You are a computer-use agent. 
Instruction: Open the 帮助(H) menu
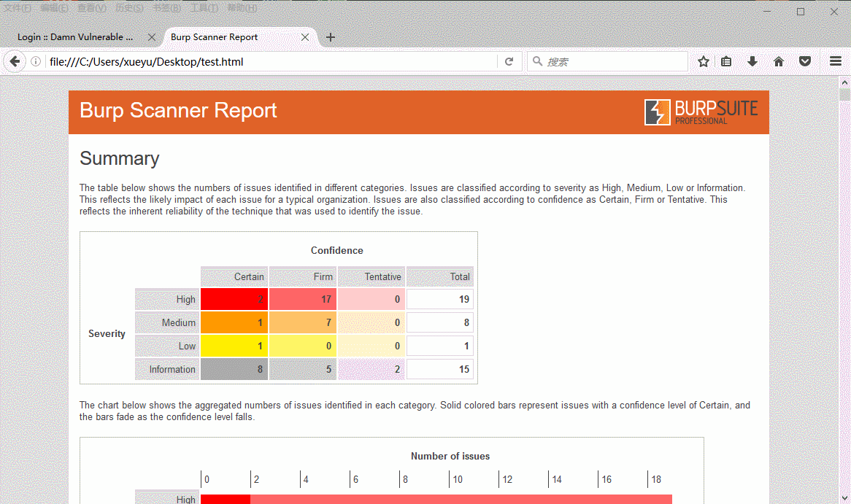point(242,8)
